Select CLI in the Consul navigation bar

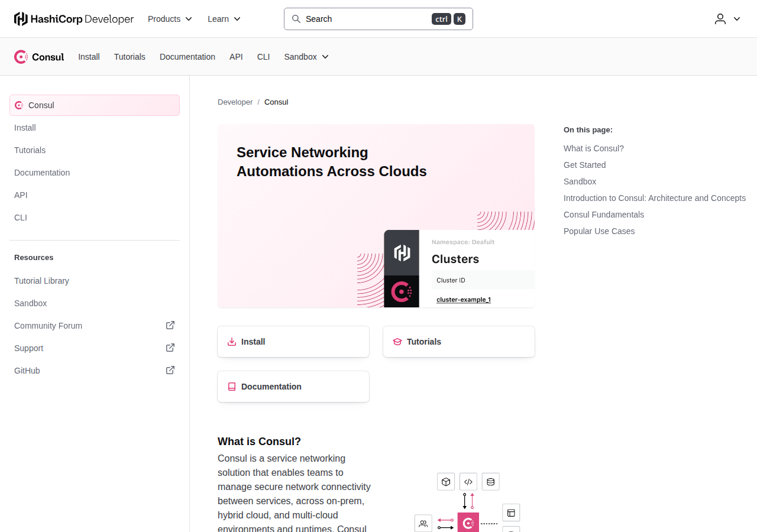[264, 57]
